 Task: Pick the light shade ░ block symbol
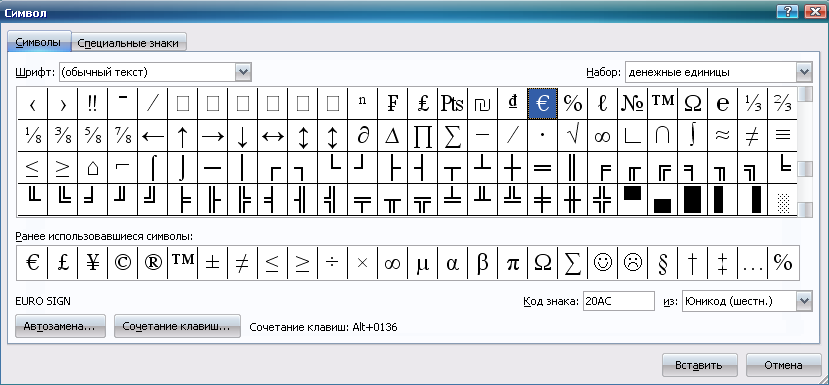point(782,200)
